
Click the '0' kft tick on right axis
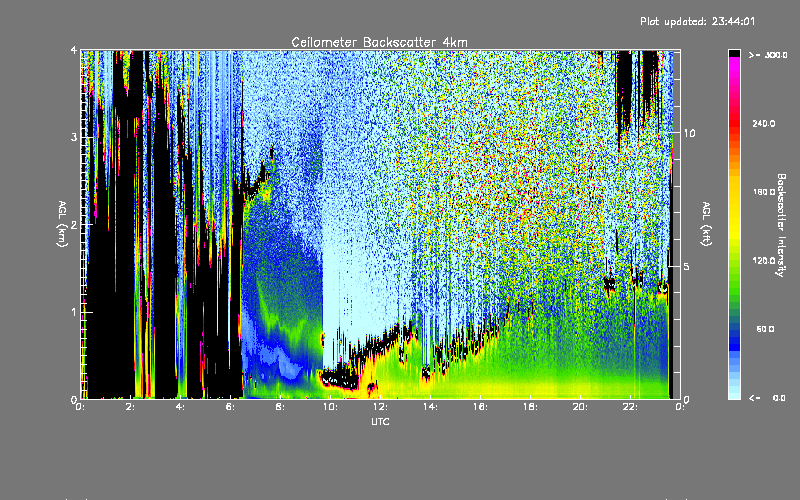point(687,399)
